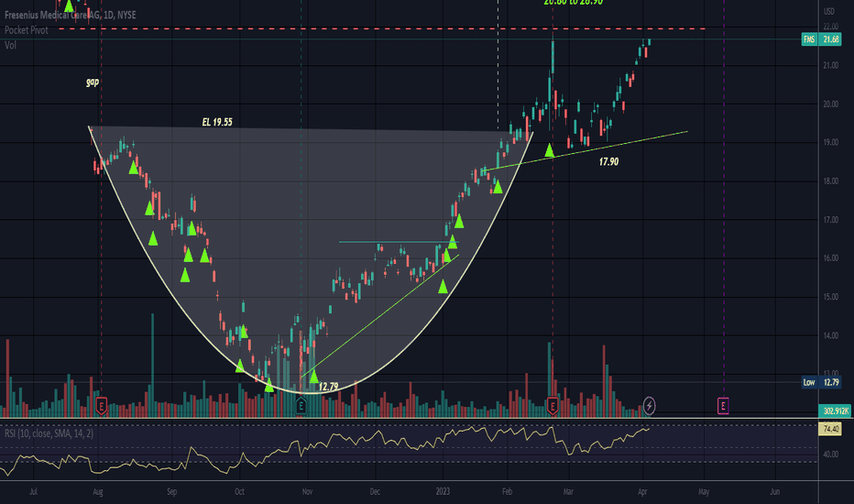Click the Jul label on time axis
The image size is (854, 504).
click(x=33, y=491)
